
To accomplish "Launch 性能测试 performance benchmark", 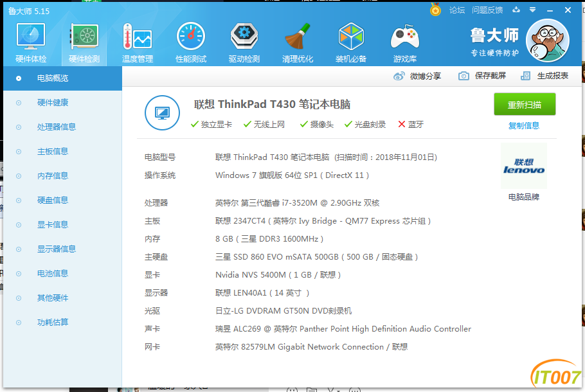I will (191, 43).
